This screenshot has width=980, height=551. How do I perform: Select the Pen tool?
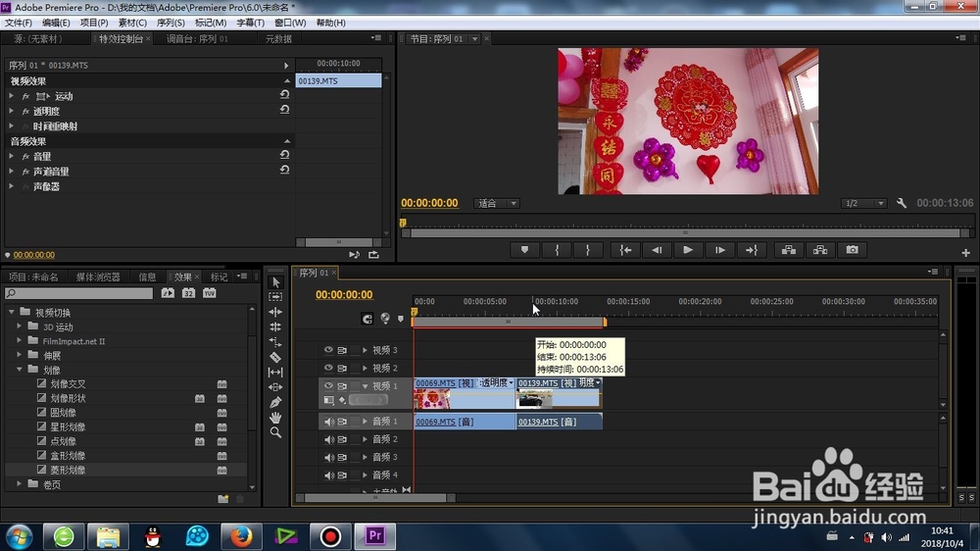(x=275, y=402)
